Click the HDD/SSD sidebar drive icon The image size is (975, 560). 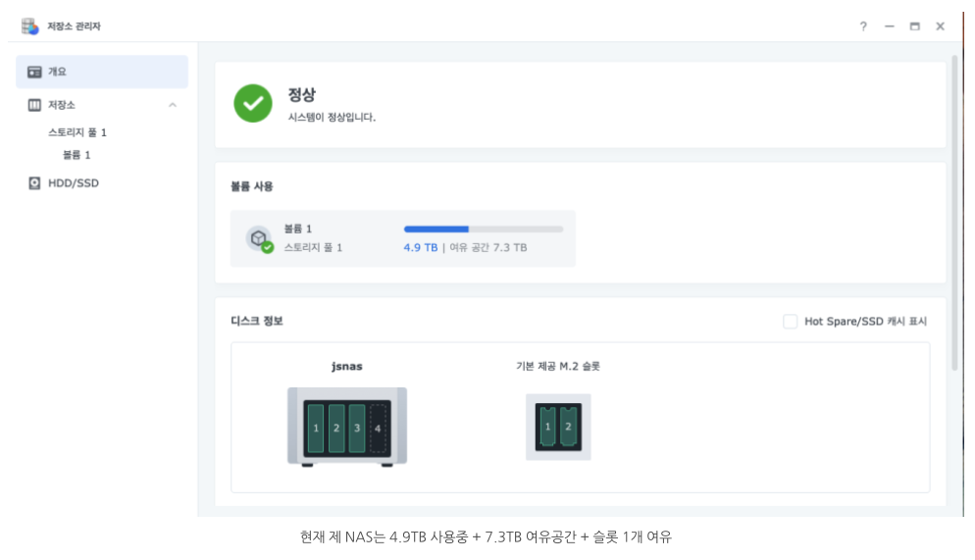pos(34,183)
